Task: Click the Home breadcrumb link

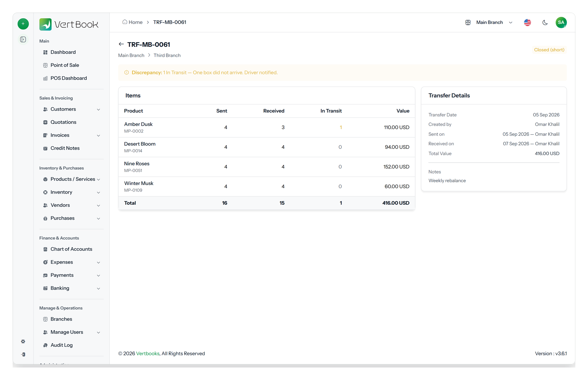Action: 133,22
